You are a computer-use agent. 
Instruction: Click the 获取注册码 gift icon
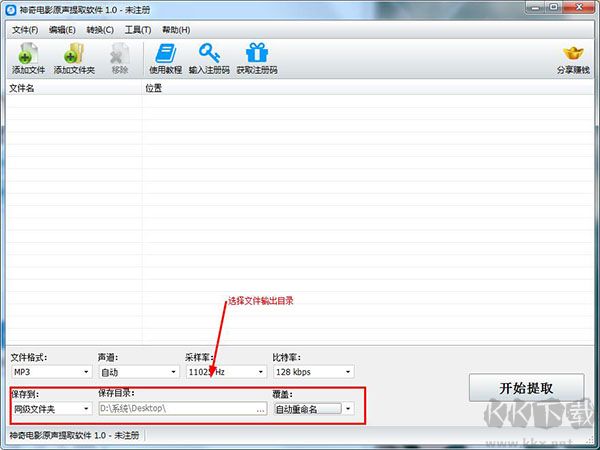[x=257, y=58]
